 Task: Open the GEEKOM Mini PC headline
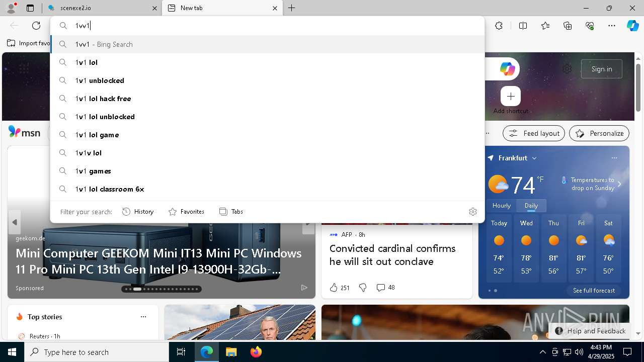click(158, 261)
